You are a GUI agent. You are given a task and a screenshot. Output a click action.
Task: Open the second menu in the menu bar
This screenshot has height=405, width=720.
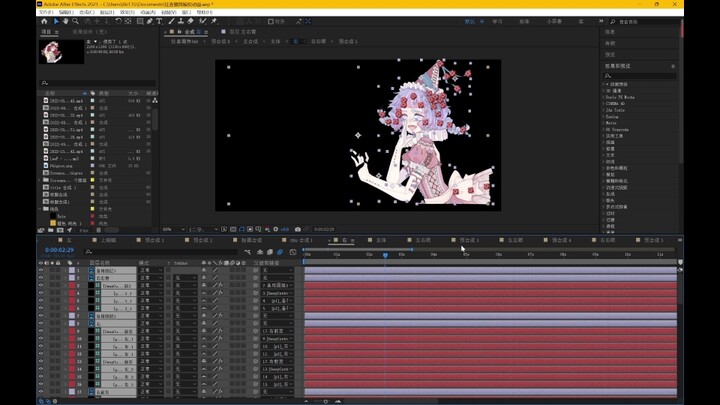(x=66, y=12)
